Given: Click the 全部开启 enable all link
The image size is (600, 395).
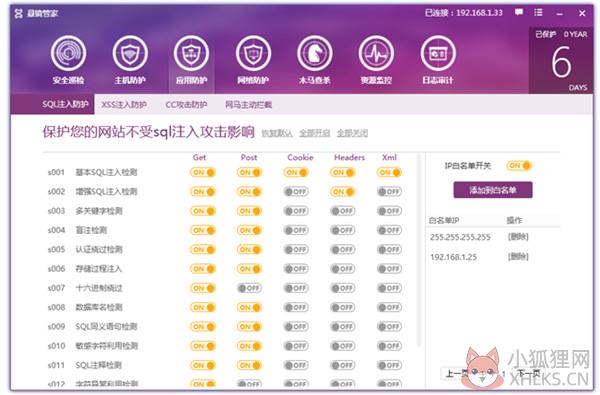Looking at the screenshot, I should click(315, 133).
